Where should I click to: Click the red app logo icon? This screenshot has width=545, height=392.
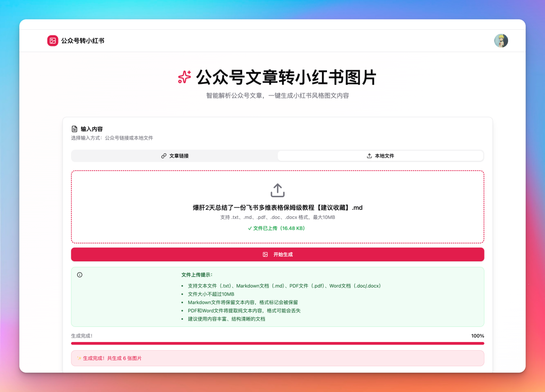[52, 41]
